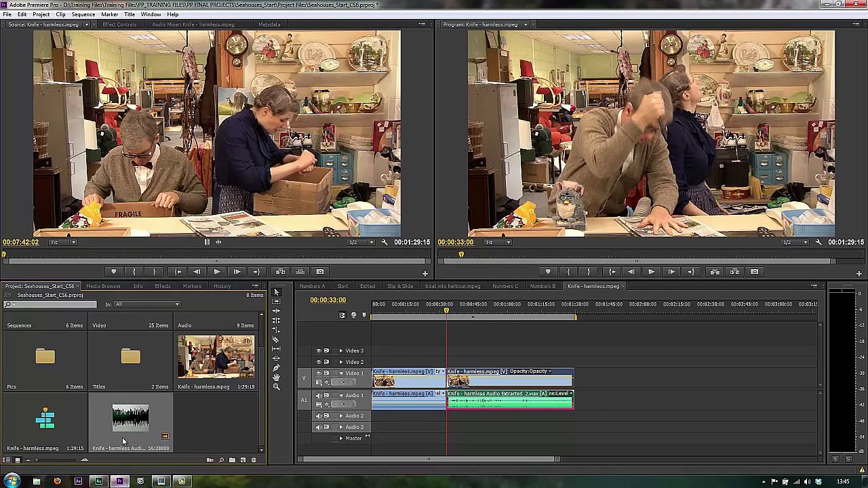The height and width of the screenshot is (488, 868).
Task: Toggle Snap in the timeline
Action: pyautogui.click(x=342, y=315)
